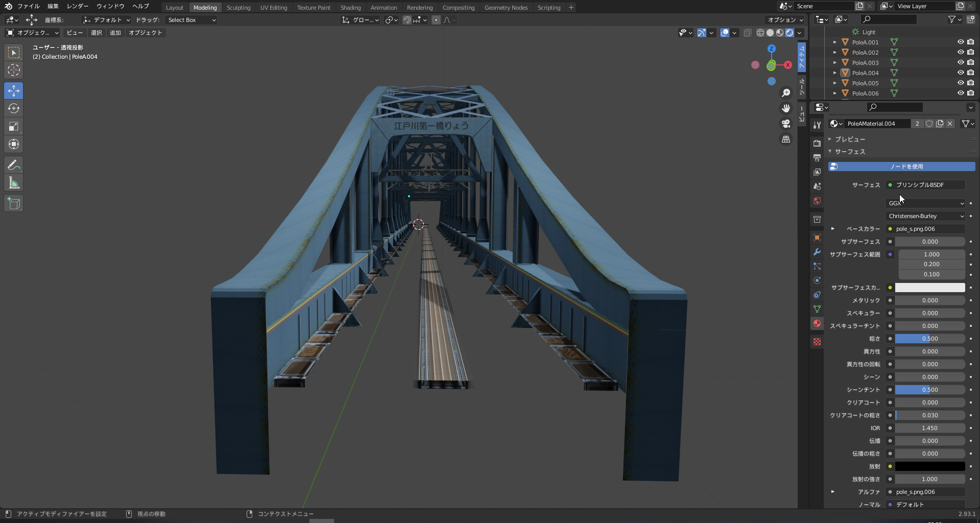
Task: Open the Christensen-Burley subsurface method dropdown
Action: (x=925, y=216)
